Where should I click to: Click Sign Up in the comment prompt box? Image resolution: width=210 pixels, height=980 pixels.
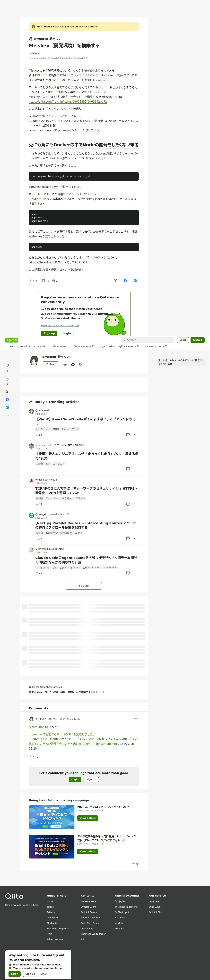(91, 780)
